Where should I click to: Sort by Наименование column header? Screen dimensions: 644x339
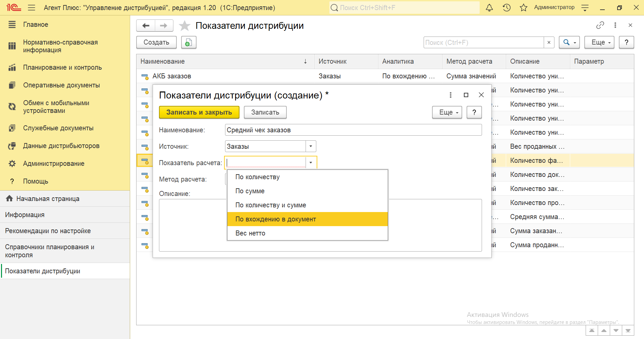pos(225,62)
